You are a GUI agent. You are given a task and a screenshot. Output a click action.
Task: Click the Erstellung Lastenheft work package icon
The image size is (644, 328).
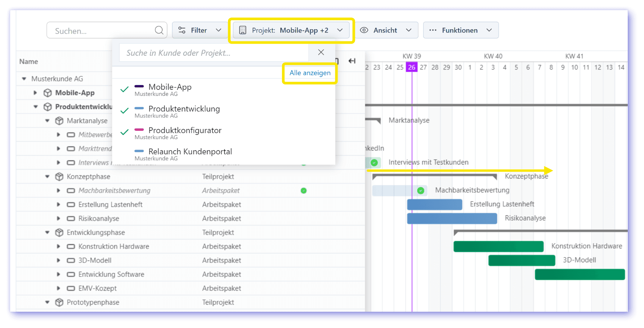tap(71, 205)
